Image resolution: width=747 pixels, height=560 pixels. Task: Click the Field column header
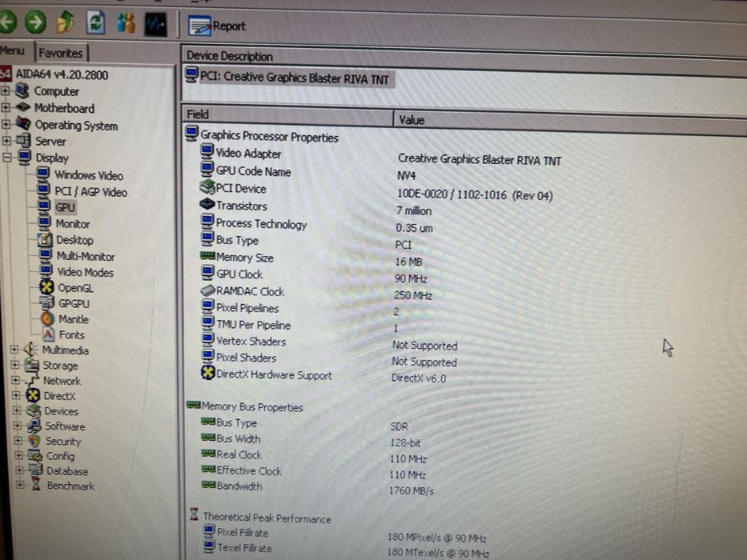287,115
